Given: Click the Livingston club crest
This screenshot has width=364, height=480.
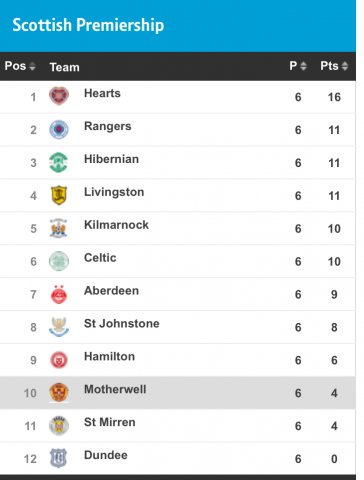Looking at the screenshot, I should [59, 195].
